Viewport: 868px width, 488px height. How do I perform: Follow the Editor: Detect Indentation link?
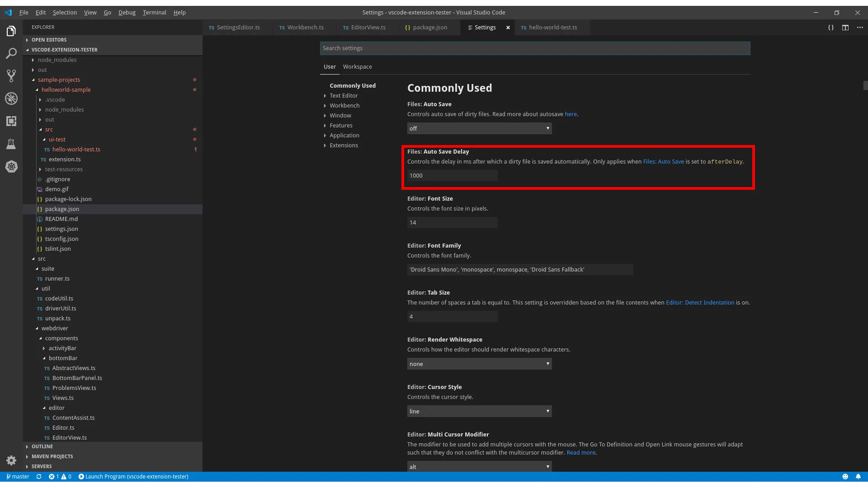click(700, 303)
